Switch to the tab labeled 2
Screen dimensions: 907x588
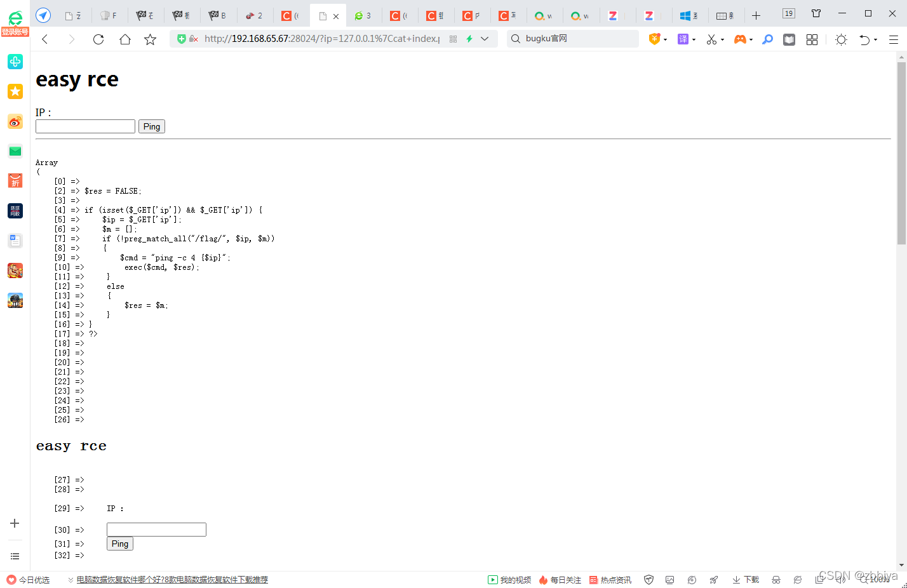(x=255, y=15)
